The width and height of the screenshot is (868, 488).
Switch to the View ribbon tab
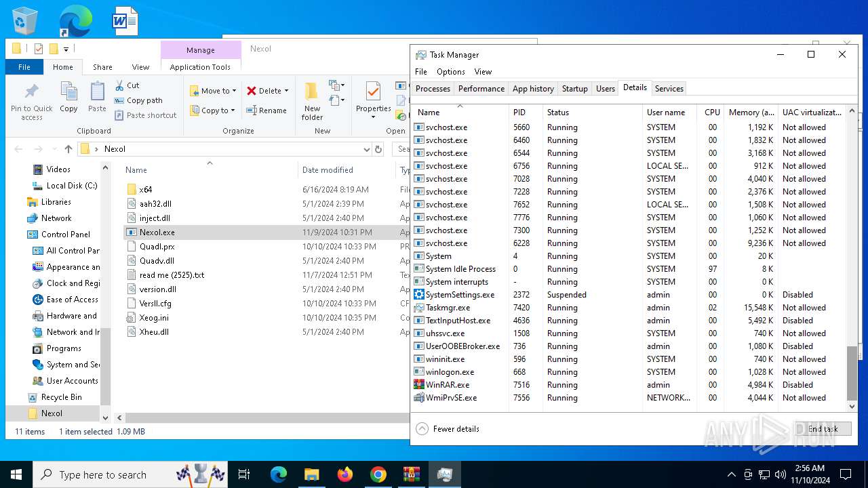140,67
